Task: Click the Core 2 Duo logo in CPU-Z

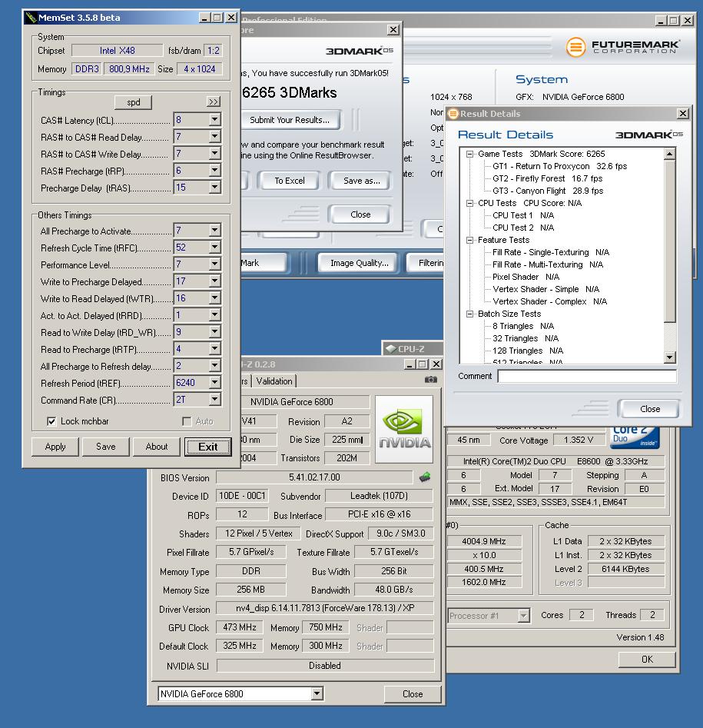Action: pos(635,438)
